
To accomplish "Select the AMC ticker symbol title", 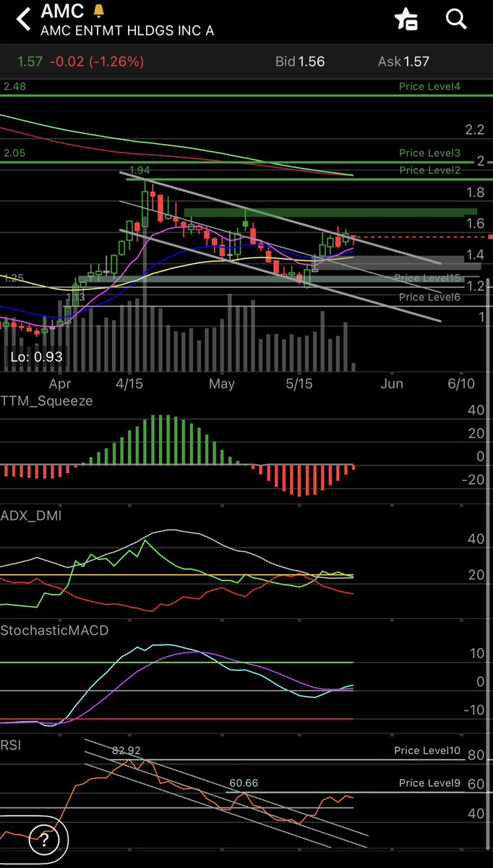I will [62, 12].
